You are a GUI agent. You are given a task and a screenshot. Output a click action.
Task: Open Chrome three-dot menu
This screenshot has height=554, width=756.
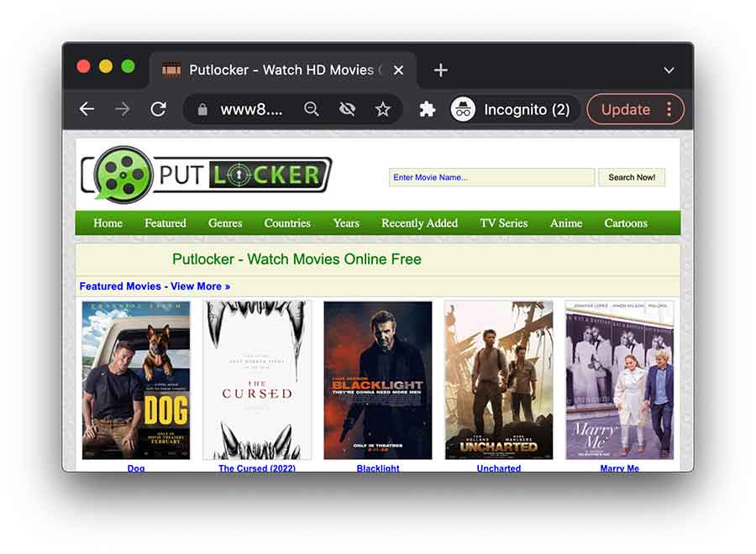[669, 109]
